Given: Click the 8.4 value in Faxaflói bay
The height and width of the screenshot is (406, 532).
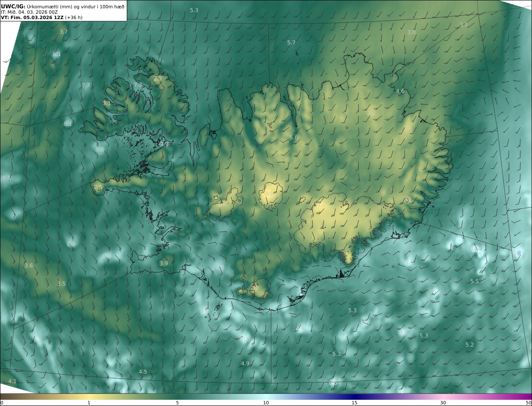Looking at the screenshot, I should (71, 244).
